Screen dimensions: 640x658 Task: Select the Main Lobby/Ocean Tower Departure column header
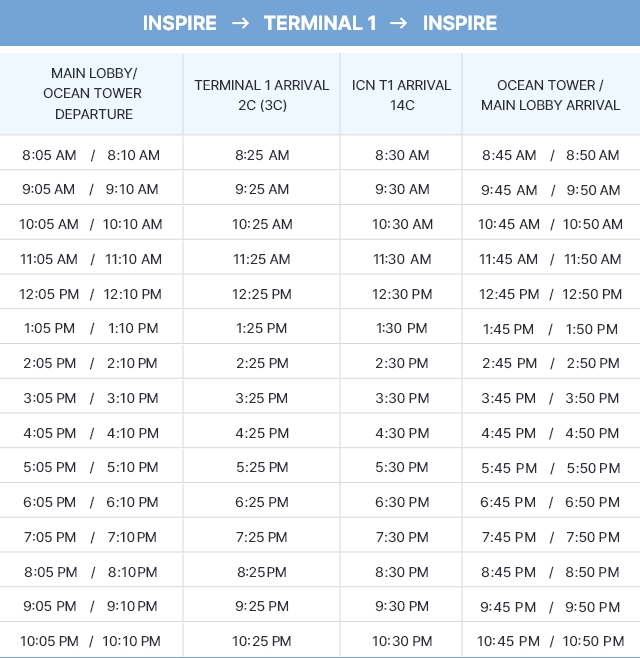(x=92, y=94)
